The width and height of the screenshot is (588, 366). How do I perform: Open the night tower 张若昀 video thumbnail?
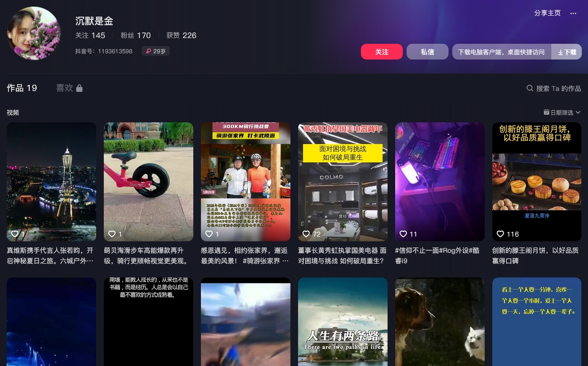[51, 182]
